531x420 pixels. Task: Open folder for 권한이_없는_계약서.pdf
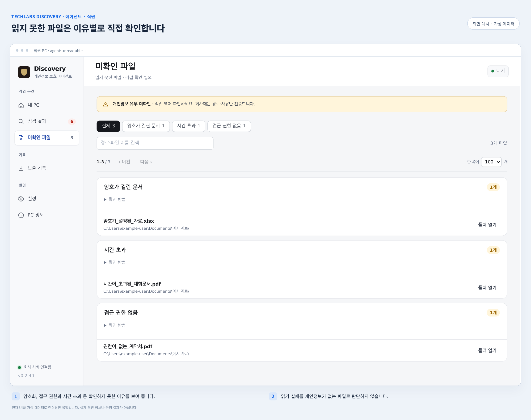tap(487, 350)
